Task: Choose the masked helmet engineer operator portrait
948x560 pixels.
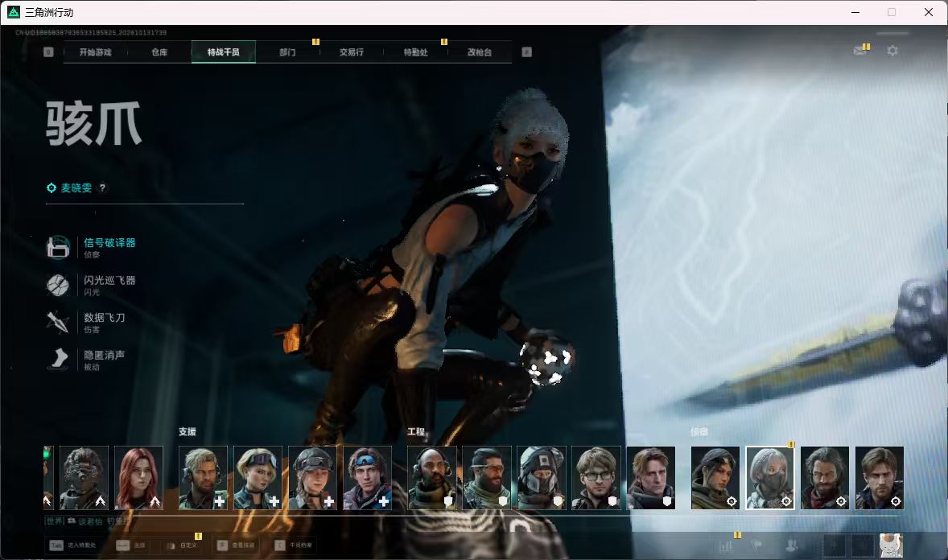Action: pyautogui.click(x=542, y=478)
